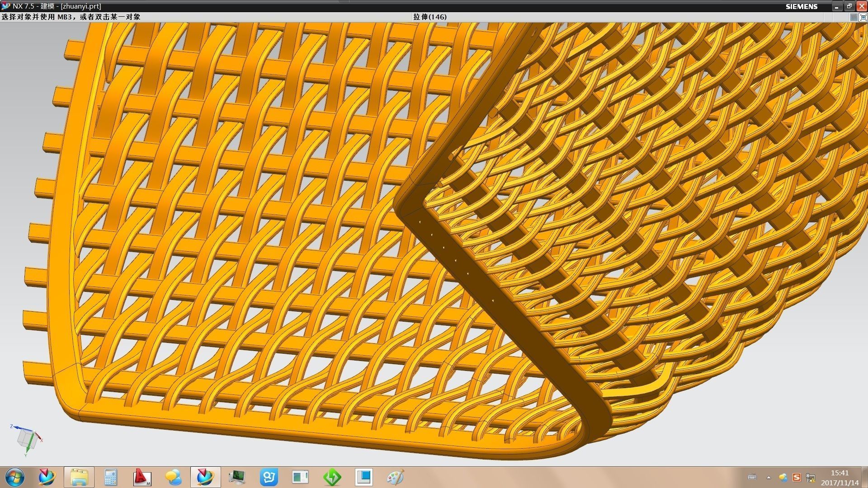Open the green lightning bolt app
Screen dimensions: 868x488
[332, 477]
